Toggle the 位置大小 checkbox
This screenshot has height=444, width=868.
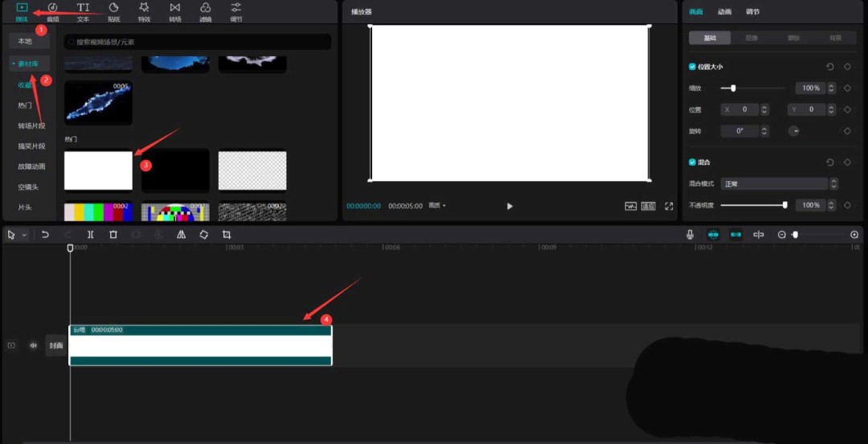click(x=692, y=67)
